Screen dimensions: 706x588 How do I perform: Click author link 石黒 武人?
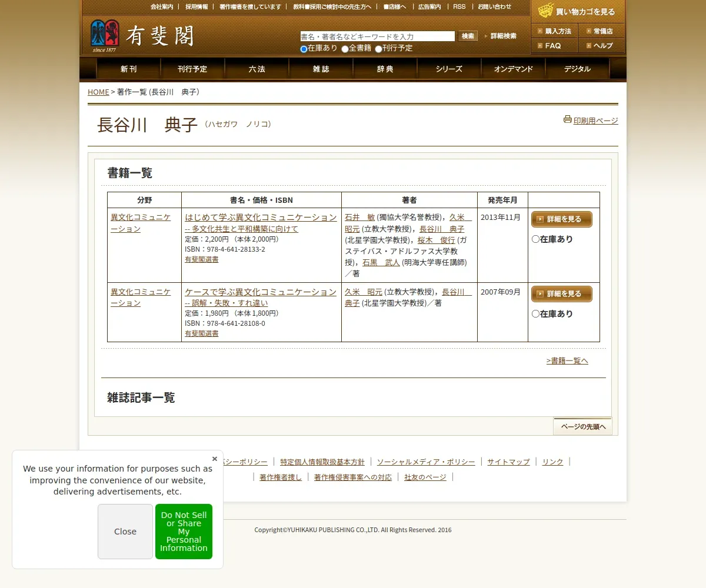coord(381,262)
